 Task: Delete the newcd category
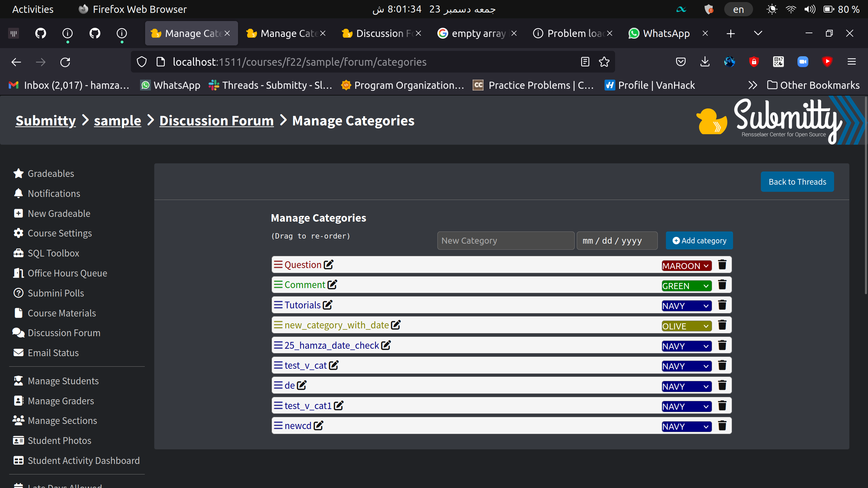(722, 426)
